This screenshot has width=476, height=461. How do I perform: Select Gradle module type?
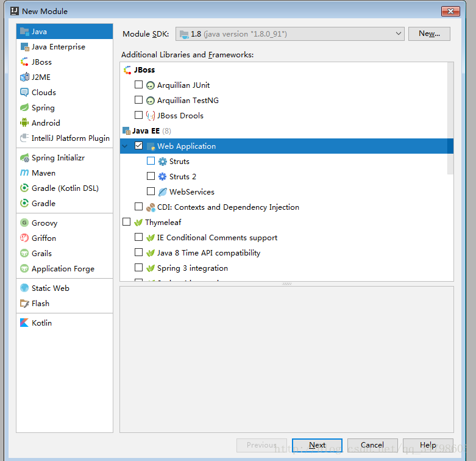tap(65, 203)
